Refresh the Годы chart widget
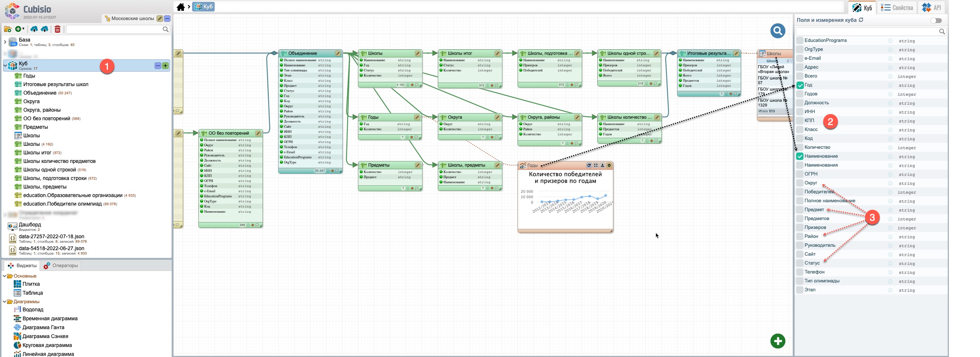This screenshot has height=357, width=980. (588, 166)
